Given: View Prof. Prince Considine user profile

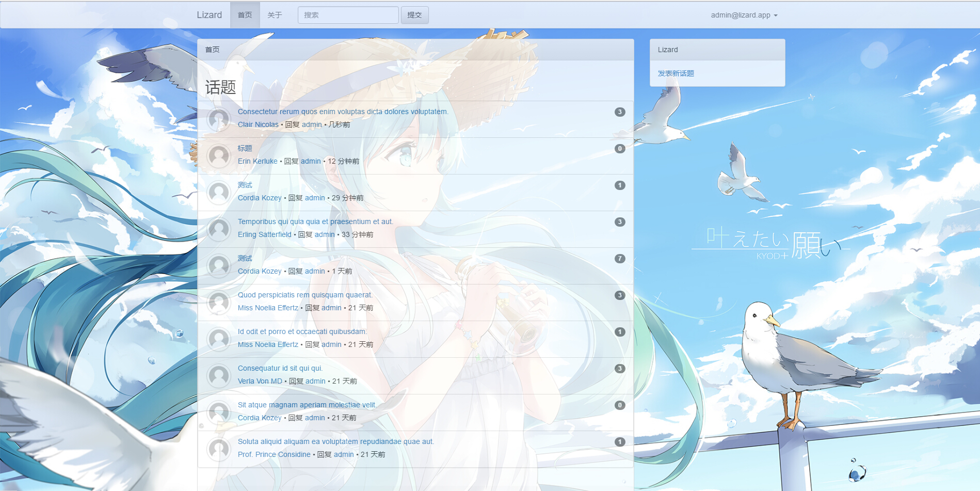Looking at the screenshot, I should point(274,454).
